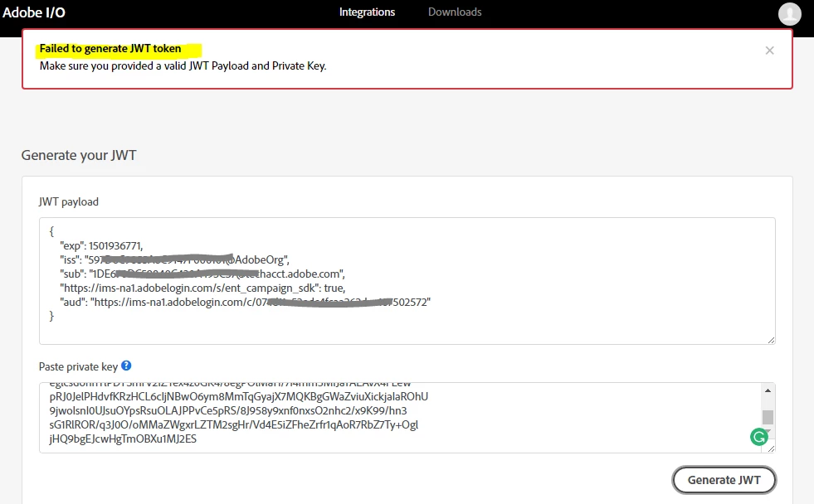Focus the JWT payload text area

coord(407,281)
